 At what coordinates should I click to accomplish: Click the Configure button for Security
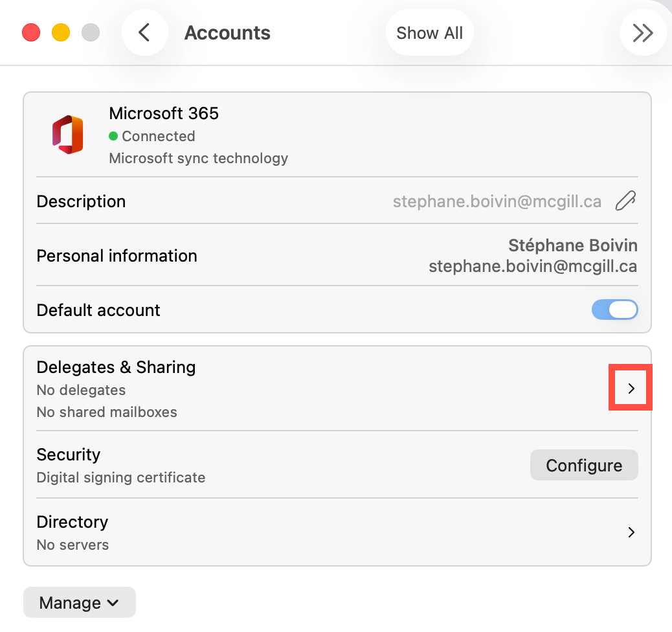584,466
